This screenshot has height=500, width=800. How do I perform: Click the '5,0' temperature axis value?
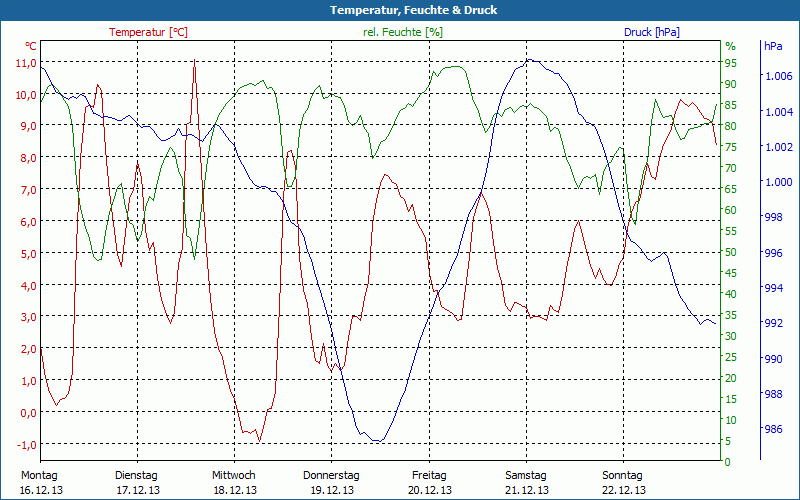[28, 254]
